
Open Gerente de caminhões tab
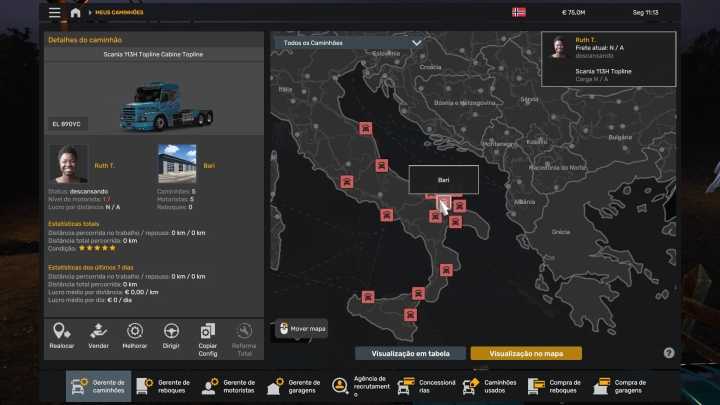[x=98, y=386]
